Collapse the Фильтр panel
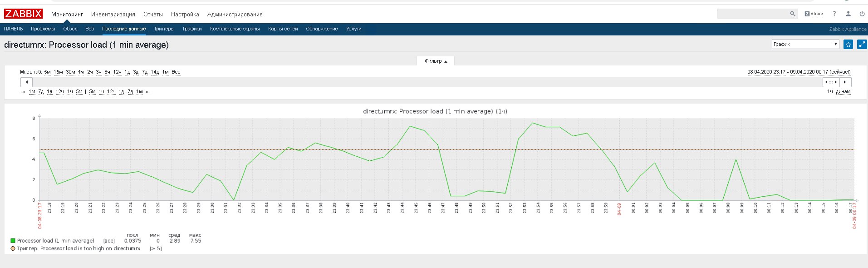868x268 pixels. point(436,61)
